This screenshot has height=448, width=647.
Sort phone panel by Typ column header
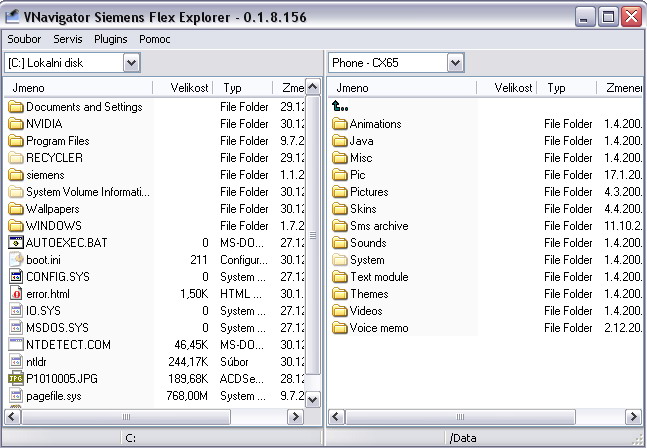point(567,87)
